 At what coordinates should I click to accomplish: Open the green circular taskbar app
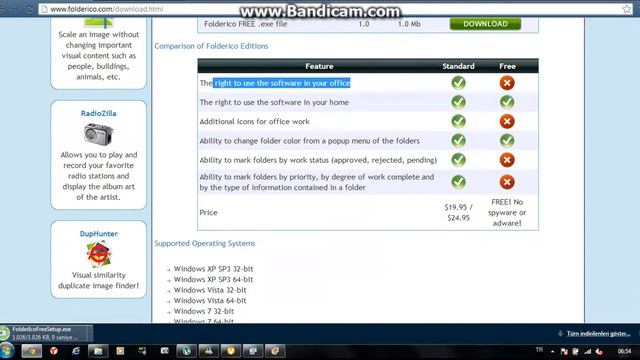coord(187,351)
